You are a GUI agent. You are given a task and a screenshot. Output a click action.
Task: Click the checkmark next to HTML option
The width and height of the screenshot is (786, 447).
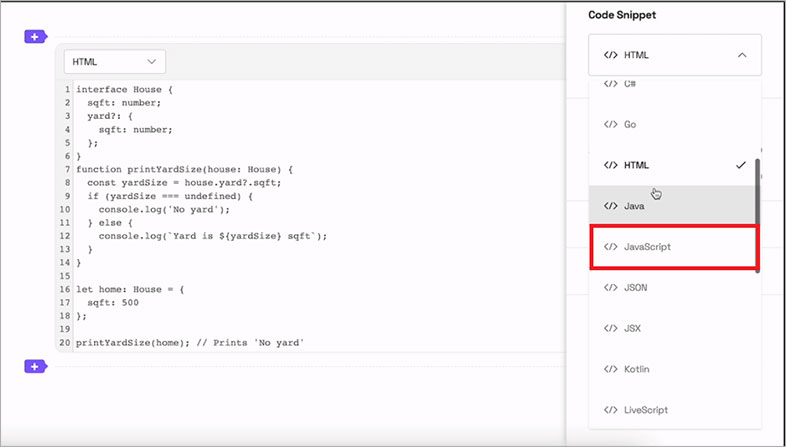click(x=740, y=165)
